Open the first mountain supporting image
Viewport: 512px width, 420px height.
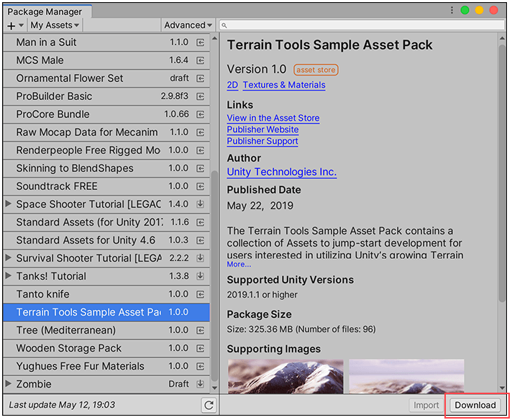[x=285, y=376]
